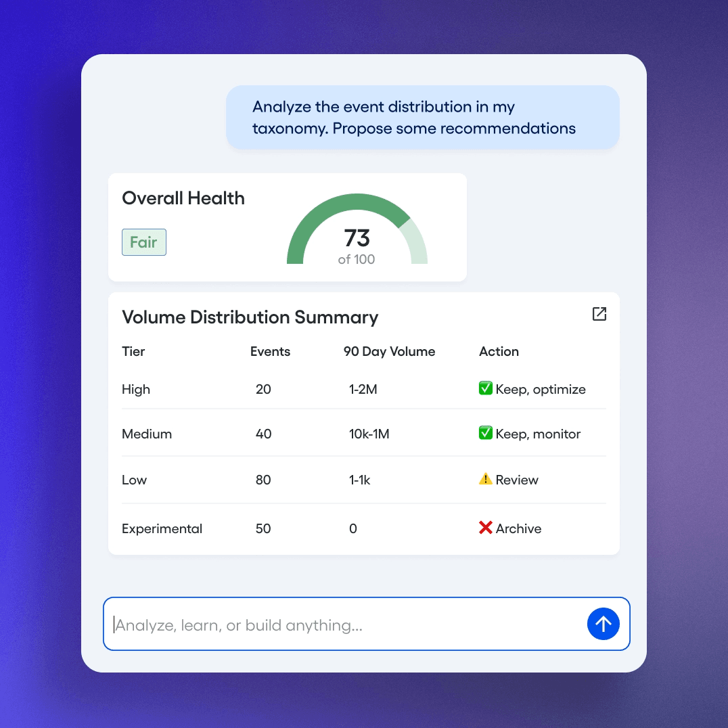Click the Fair health status badge
The image size is (728, 728).
click(143, 242)
